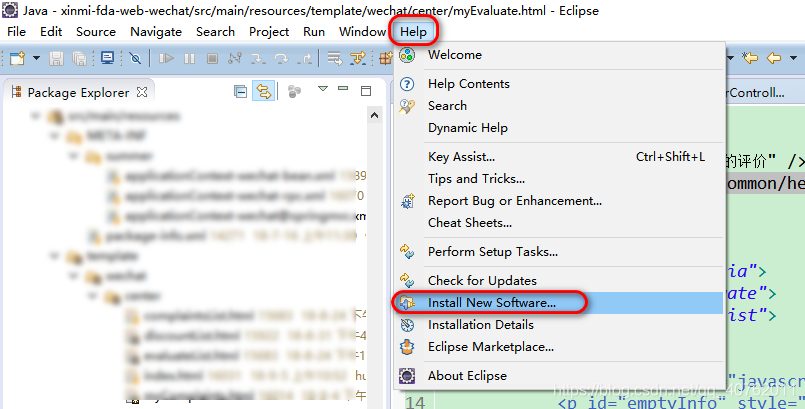
Task: Open Key Assist...
Action: tap(559, 157)
